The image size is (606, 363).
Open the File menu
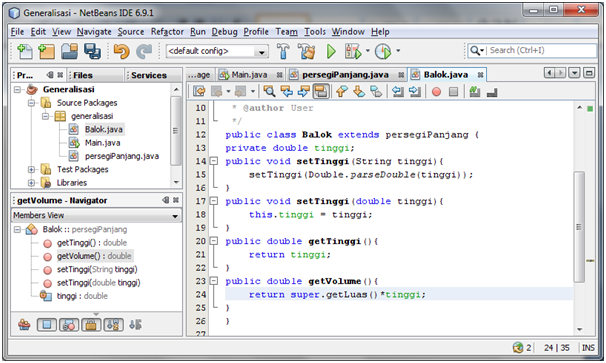point(17,32)
